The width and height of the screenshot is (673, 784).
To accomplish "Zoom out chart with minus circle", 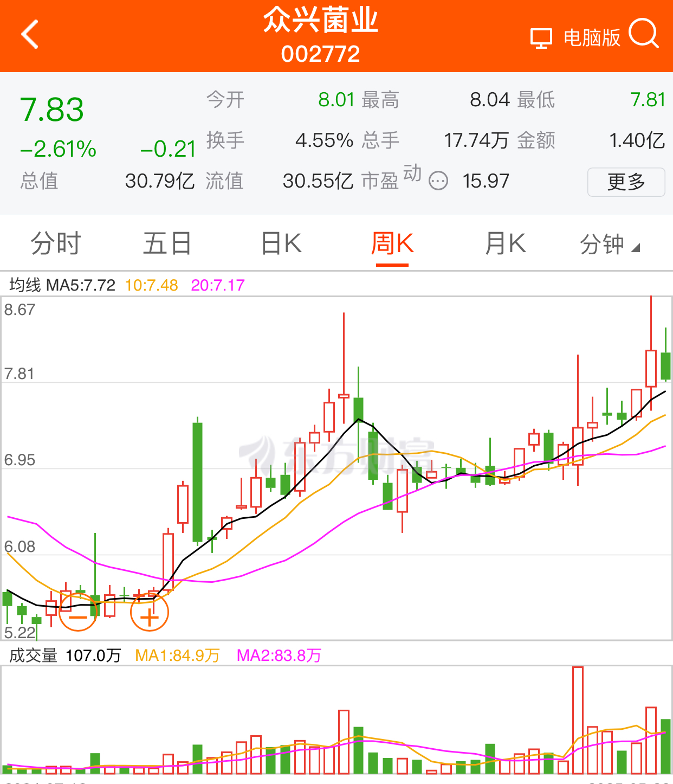I will click(x=78, y=613).
